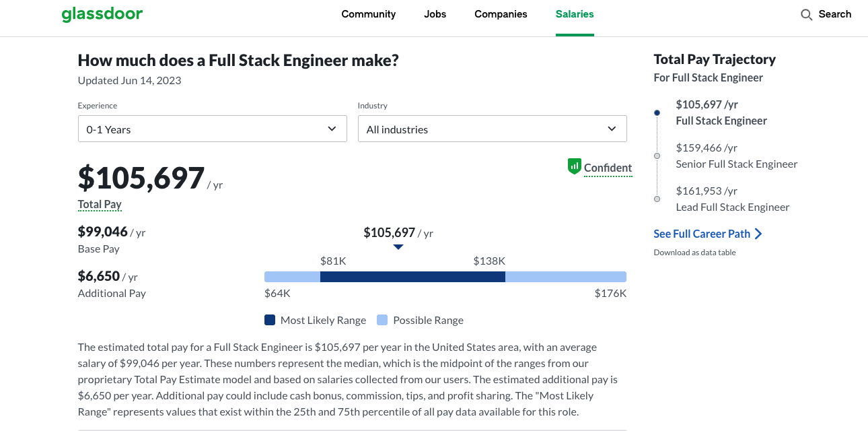Image resolution: width=868 pixels, height=431 pixels.
Task: Click the $161,953 /yr salary text
Action: 707,191
